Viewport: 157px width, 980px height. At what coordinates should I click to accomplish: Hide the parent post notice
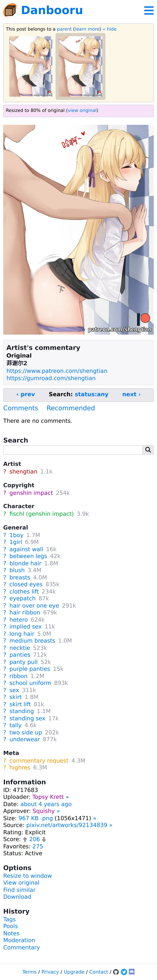pyautogui.click(x=109, y=29)
